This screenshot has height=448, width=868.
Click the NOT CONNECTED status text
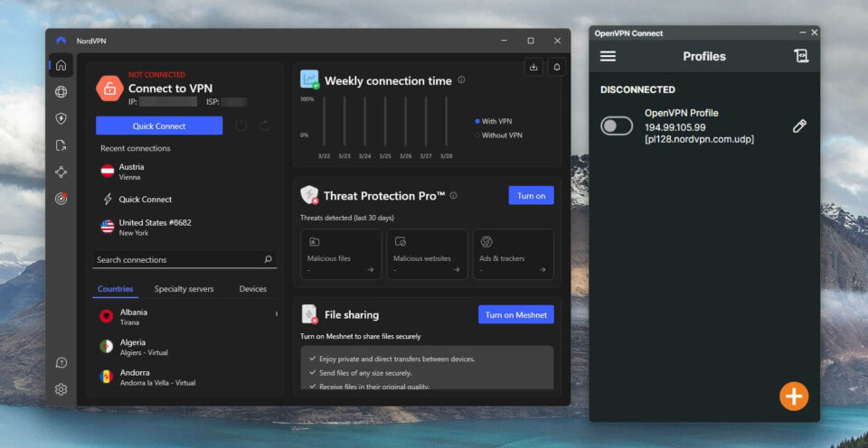tap(156, 75)
